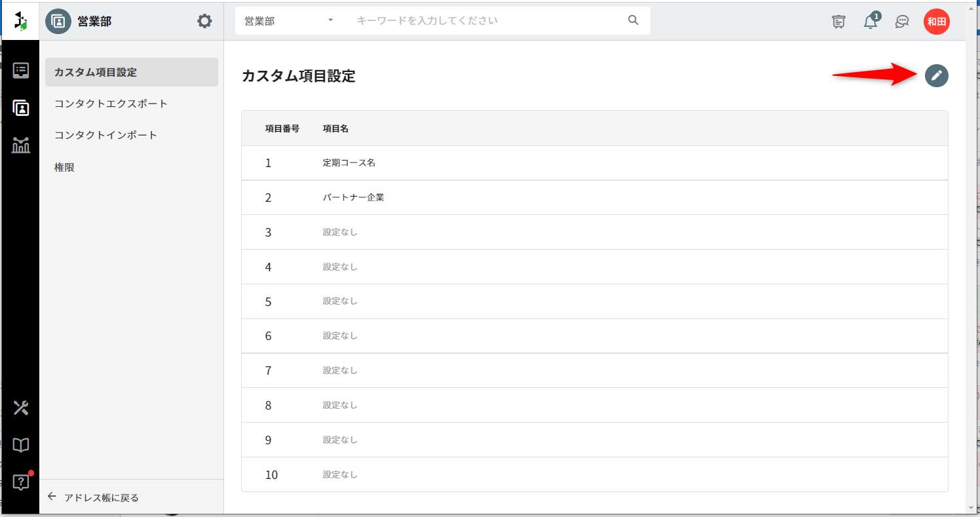Click the pencil edit icon for custom items
Viewport: 980px width, 517px height.
click(x=936, y=76)
